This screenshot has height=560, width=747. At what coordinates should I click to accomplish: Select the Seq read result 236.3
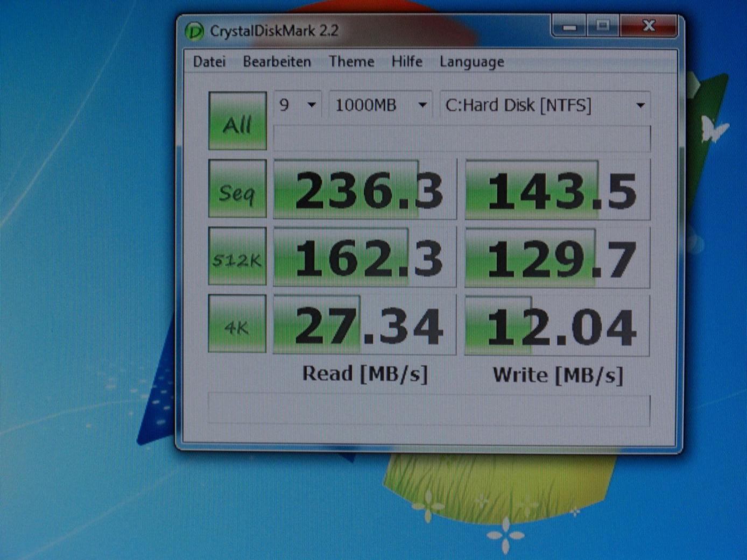point(365,189)
